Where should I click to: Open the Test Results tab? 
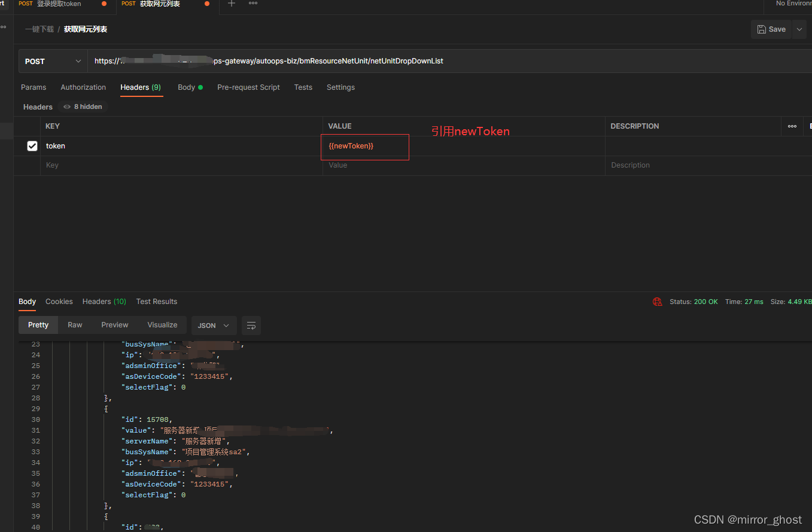(157, 302)
